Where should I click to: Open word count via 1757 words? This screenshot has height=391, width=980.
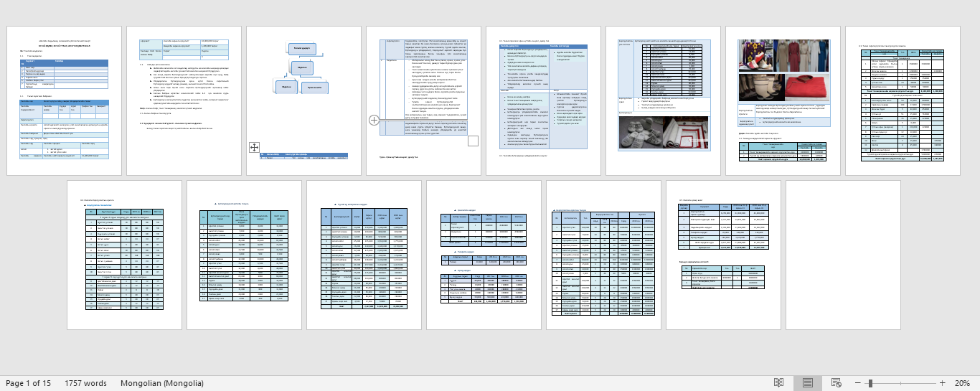pyautogui.click(x=85, y=383)
